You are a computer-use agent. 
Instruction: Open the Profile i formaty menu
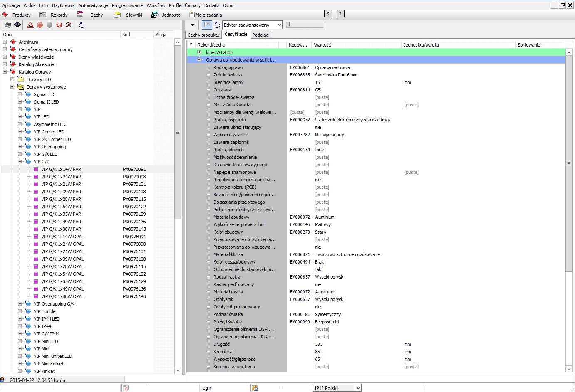185,5
